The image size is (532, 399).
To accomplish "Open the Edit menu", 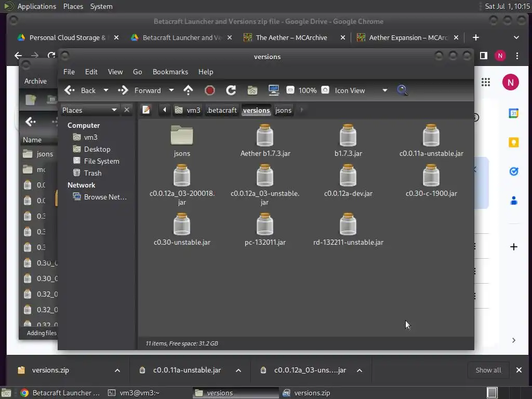I will pyautogui.click(x=91, y=72).
